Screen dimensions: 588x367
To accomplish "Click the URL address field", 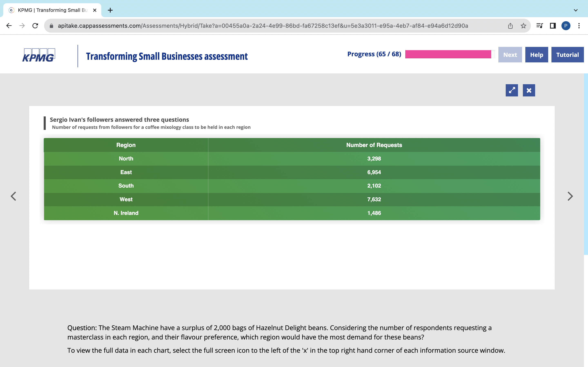I will 262,26.
